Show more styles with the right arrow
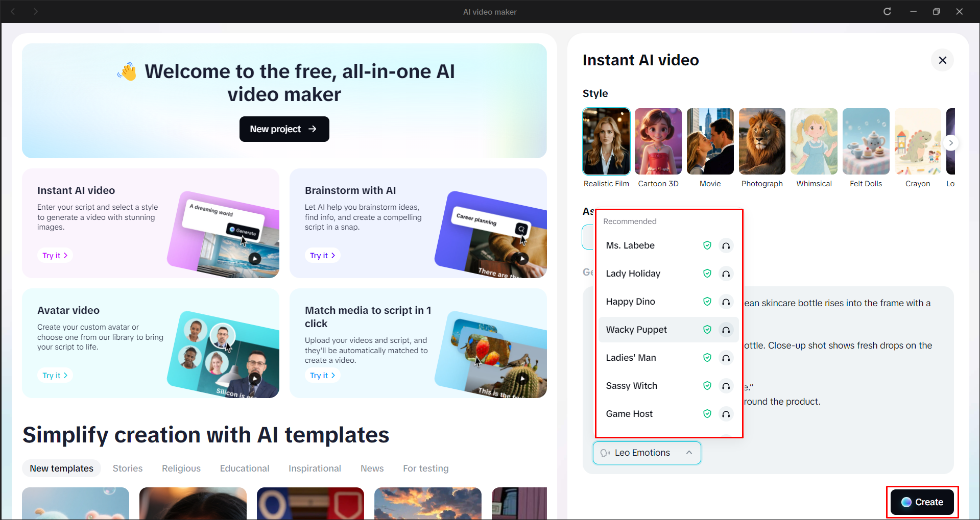Image resolution: width=980 pixels, height=520 pixels. click(950, 143)
